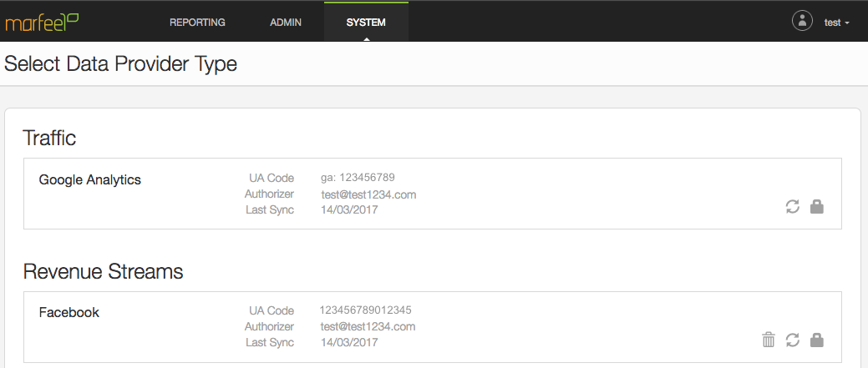Click the Facebook authorizer email
Image resolution: width=868 pixels, height=368 pixels.
click(x=368, y=326)
